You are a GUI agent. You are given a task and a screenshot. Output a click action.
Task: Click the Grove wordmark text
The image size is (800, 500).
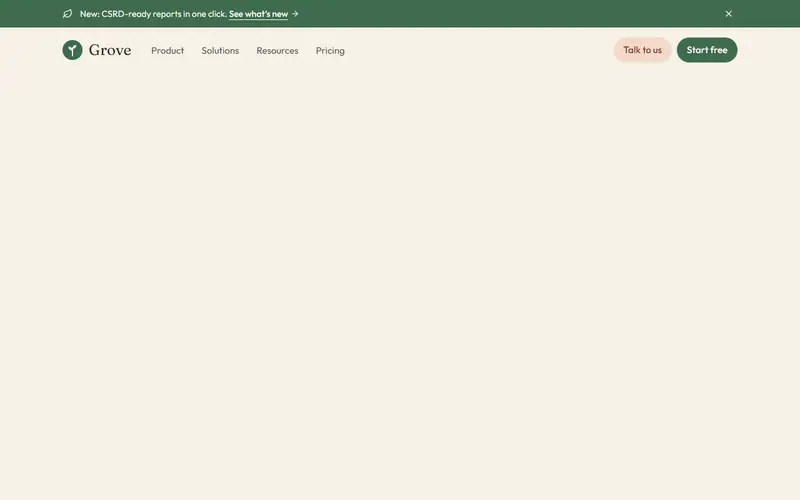110,50
